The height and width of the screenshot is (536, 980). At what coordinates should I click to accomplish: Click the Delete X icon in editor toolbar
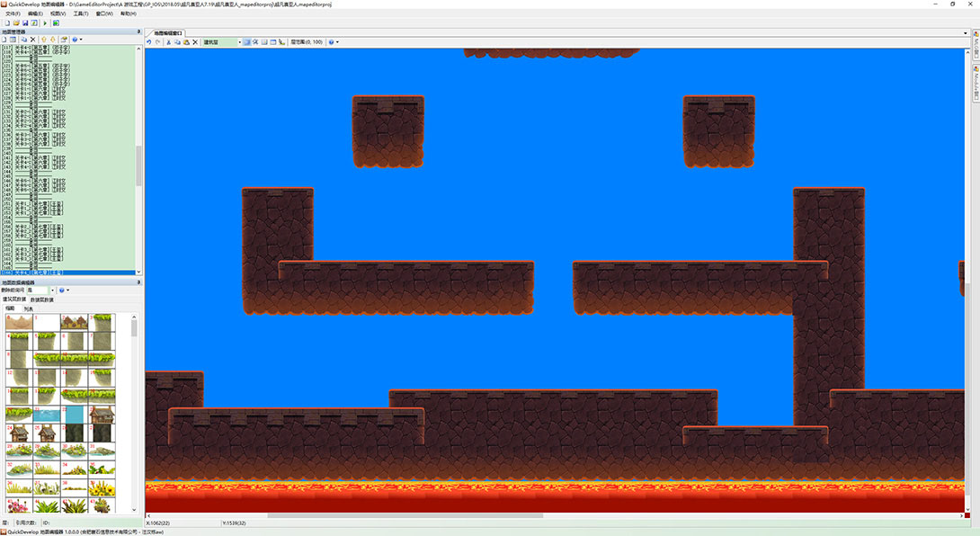point(195,42)
